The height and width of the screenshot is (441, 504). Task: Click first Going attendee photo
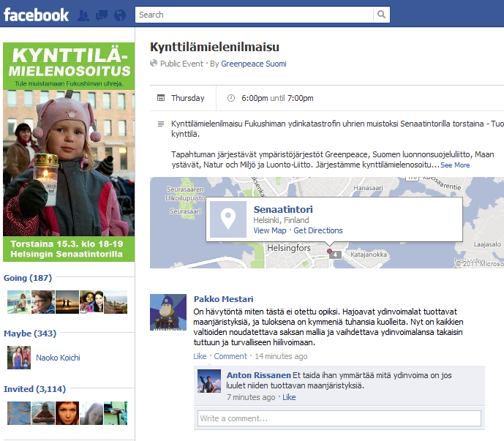tap(19, 302)
